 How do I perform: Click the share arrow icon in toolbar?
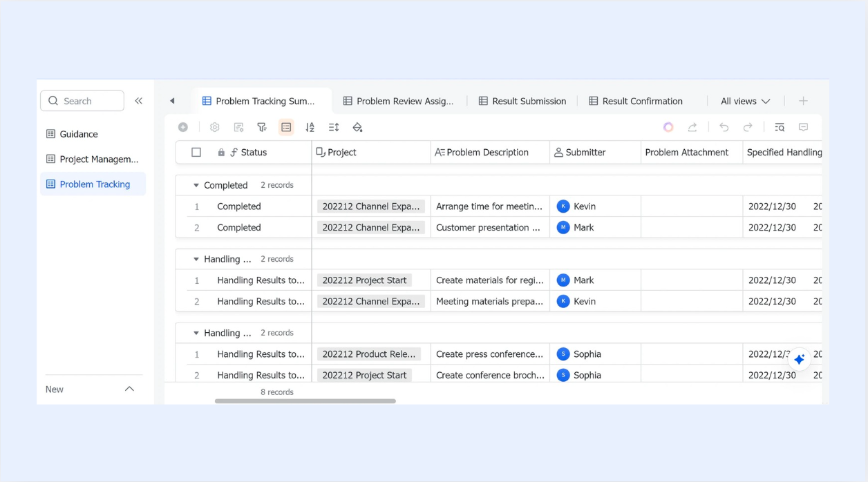(692, 127)
